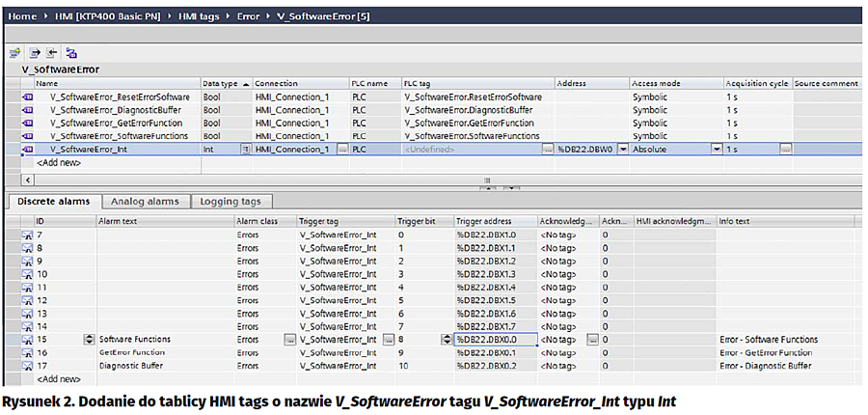The width and height of the screenshot is (868, 415).
Task: Click the tag icon of V_SoftwareError_Int row
Action: [27, 150]
